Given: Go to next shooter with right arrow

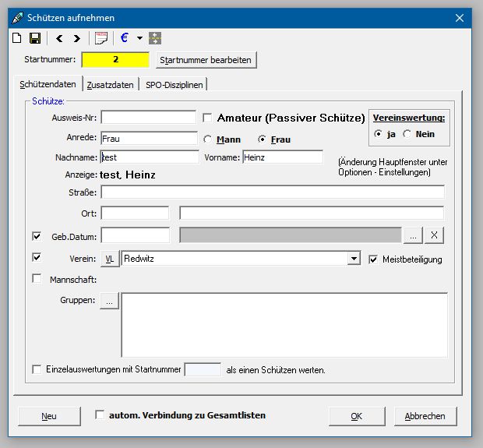Looking at the screenshot, I should pyautogui.click(x=76, y=37).
